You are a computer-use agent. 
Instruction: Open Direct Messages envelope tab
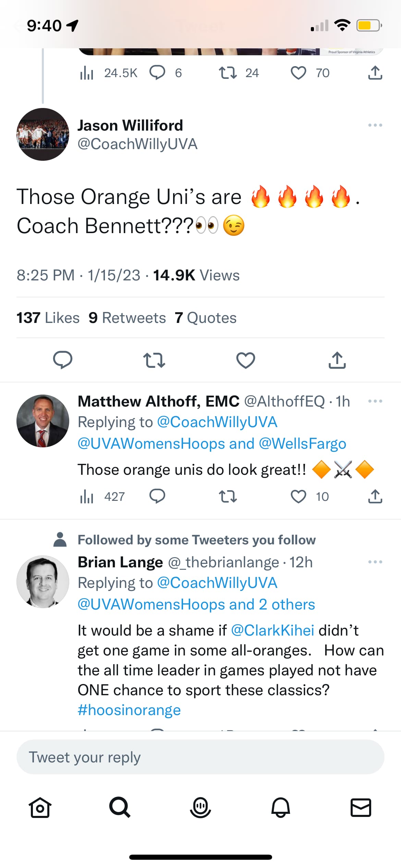point(361,807)
